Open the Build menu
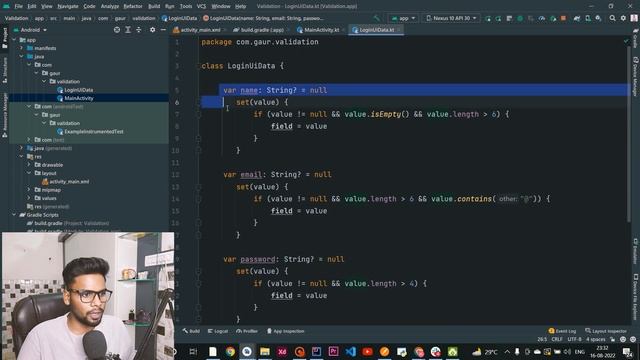Screen dimensions: 640x360 tap(154, 6)
